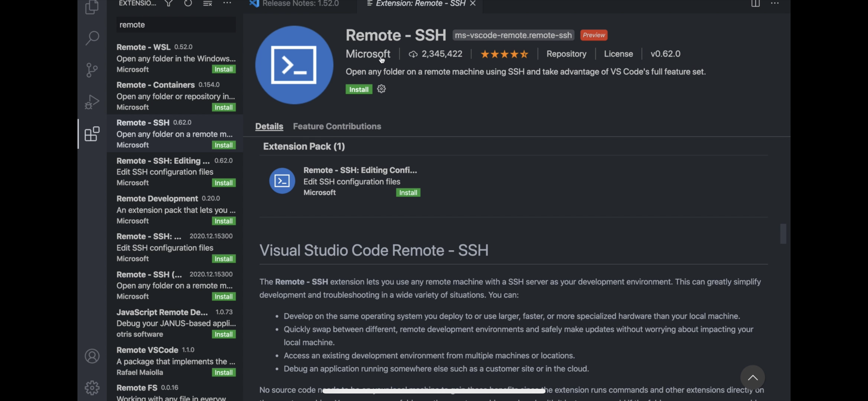Open the Search view in activity bar
Screen dimensions: 868x401
92,38
